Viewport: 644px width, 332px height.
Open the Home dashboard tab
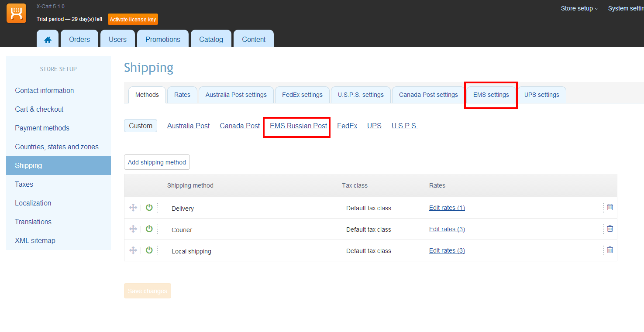pos(48,39)
